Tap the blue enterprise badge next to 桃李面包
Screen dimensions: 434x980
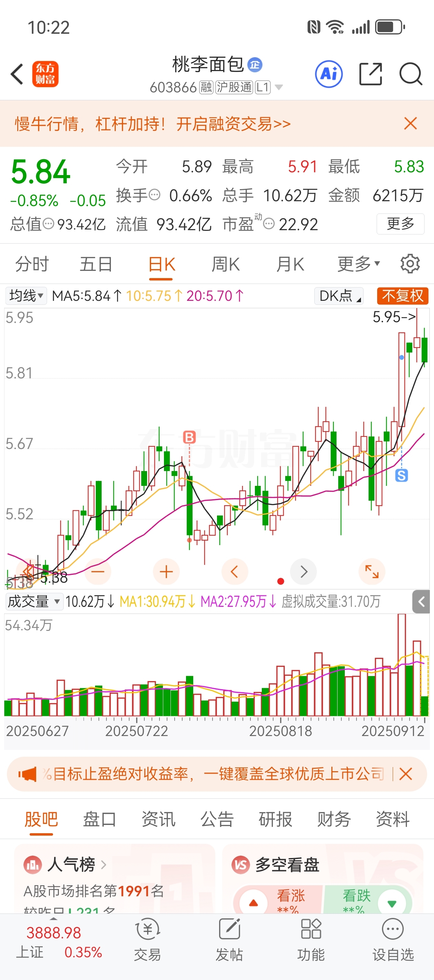tap(255, 65)
